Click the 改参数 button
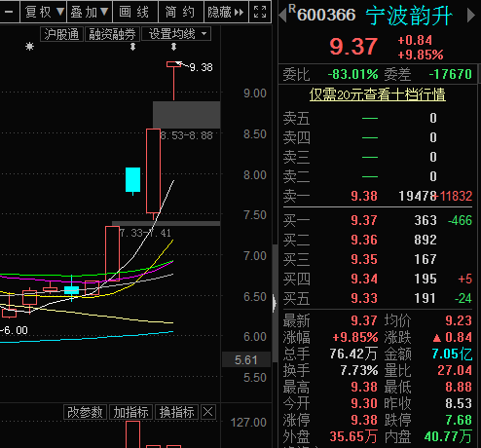The height and width of the screenshot is (448, 481). [x=85, y=412]
